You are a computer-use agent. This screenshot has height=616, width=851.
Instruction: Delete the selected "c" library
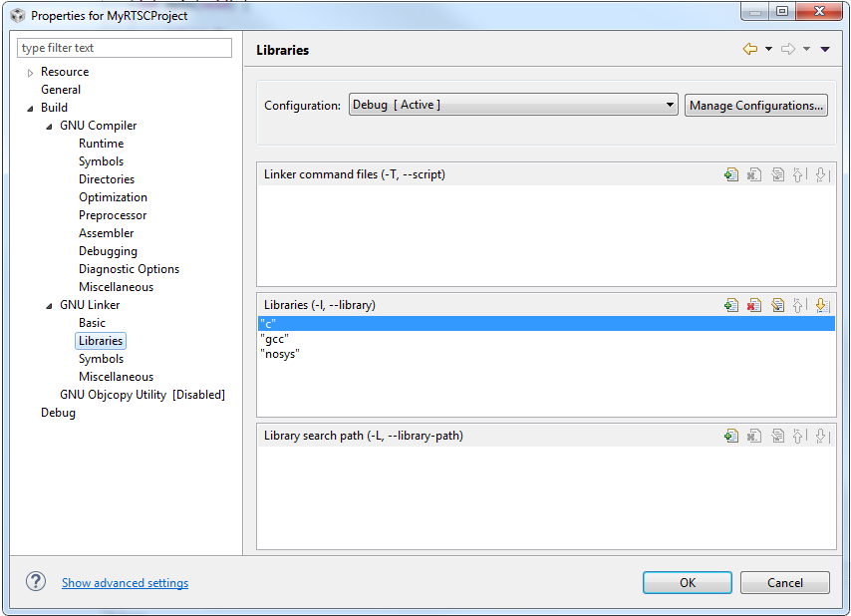[754, 305]
